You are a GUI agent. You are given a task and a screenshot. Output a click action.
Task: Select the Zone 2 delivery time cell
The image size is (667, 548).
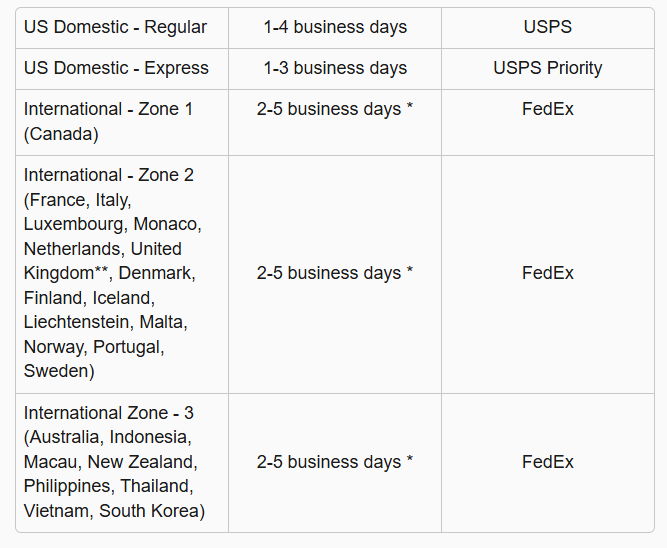point(335,273)
